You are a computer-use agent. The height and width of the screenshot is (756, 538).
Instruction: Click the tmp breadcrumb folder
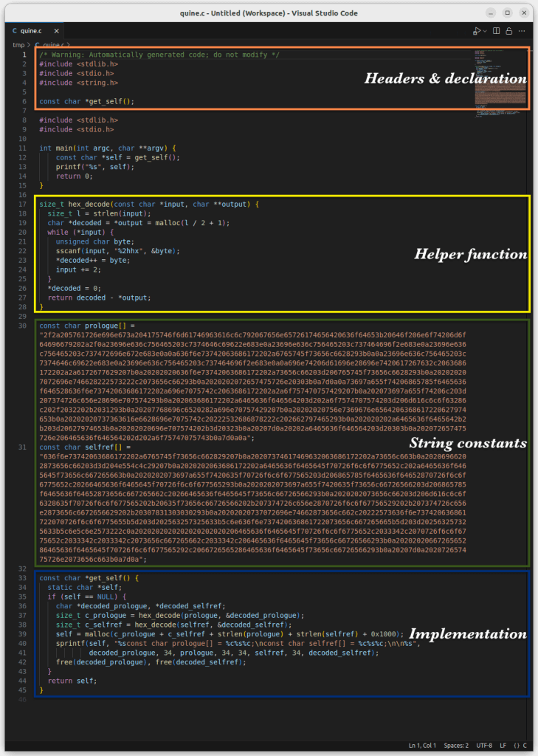point(18,45)
